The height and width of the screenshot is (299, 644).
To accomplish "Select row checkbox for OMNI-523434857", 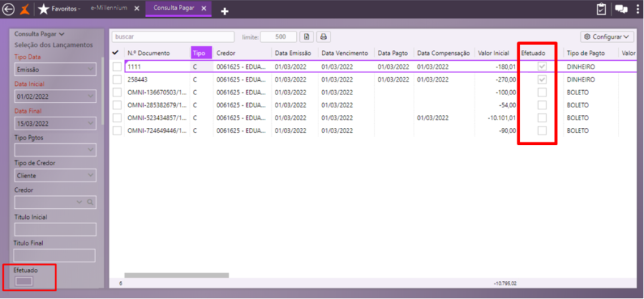I will (117, 118).
